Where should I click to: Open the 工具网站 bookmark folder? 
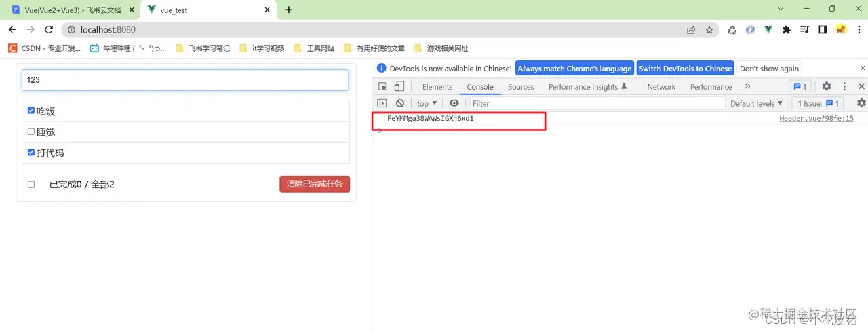coord(314,48)
